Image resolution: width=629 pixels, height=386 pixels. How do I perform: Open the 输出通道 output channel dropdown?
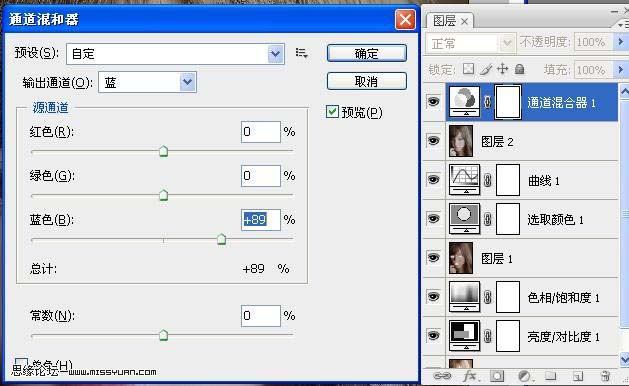(x=147, y=82)
